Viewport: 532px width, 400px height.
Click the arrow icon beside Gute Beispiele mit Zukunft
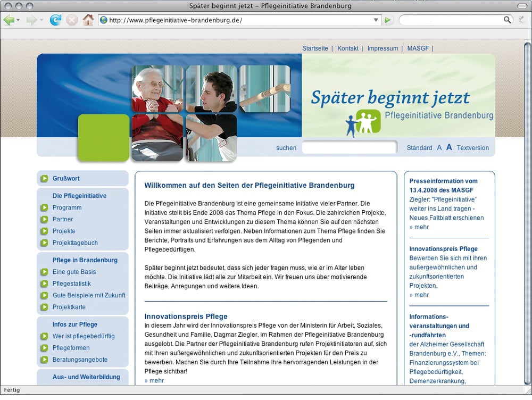(44, 295)
